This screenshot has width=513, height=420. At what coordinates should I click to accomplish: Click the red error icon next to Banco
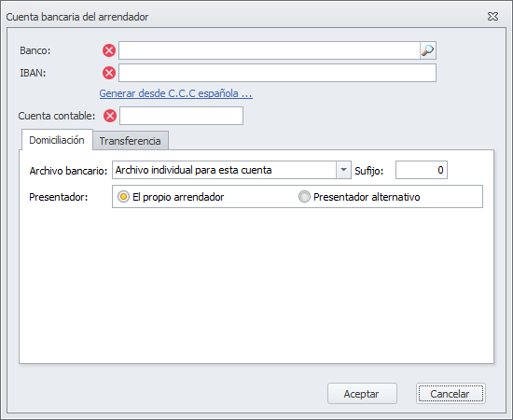(x=109, y=50)
